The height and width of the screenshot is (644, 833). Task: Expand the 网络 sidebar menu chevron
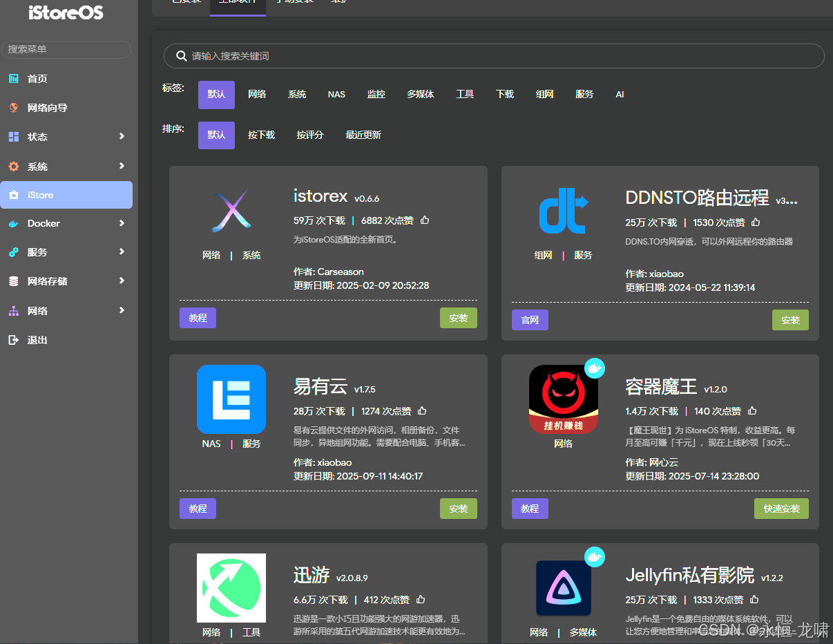point(122,310)
